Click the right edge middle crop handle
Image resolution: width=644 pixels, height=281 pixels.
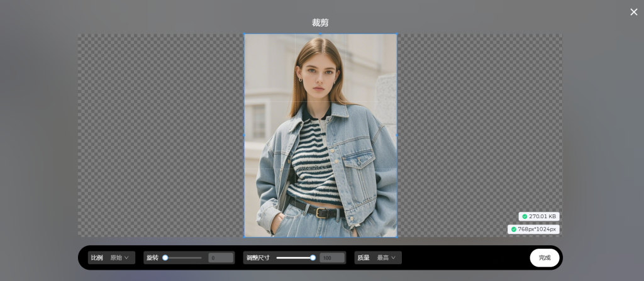pos(397,135)
